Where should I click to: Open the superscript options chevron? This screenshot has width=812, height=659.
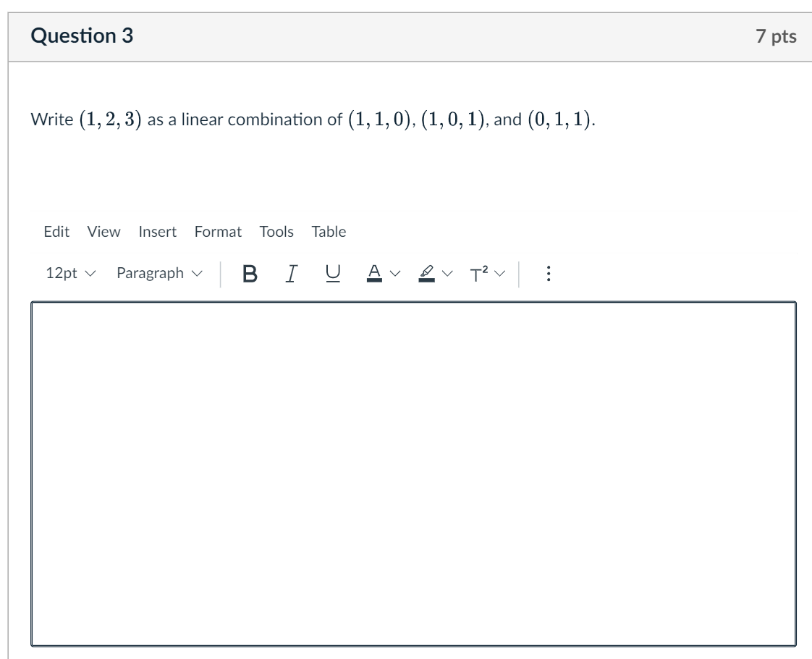coord(499,273)
